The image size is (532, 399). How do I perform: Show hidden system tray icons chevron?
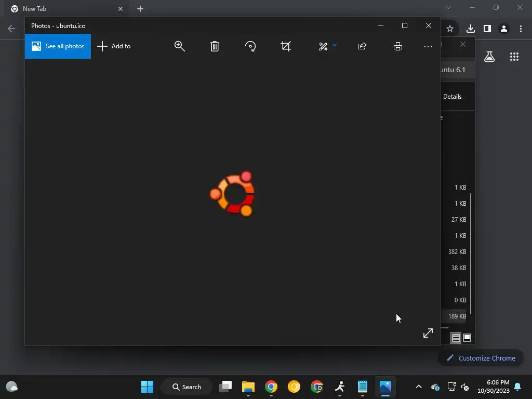(x=419, y=387)
